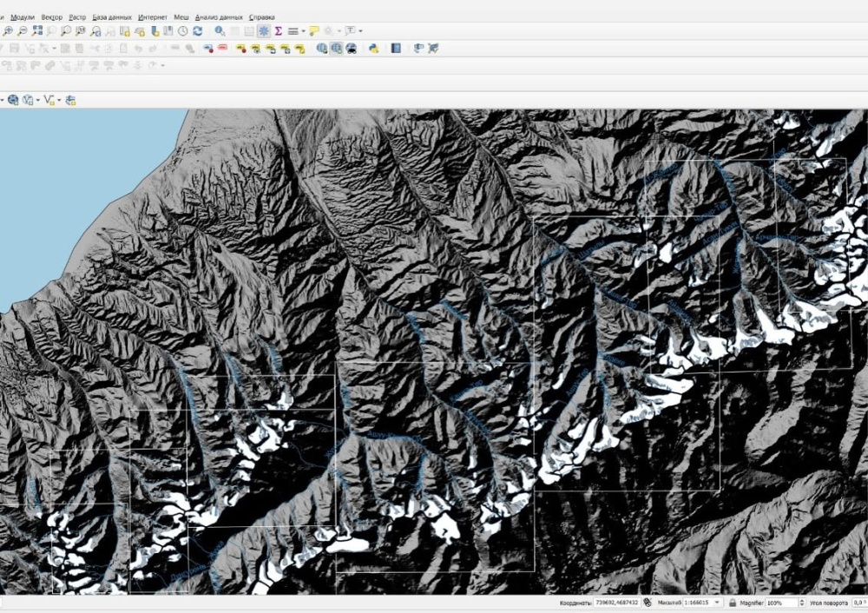This screenshot has height=613, width=868.
Task: Zoom to the active layer extent
Action: pos(65,31)
